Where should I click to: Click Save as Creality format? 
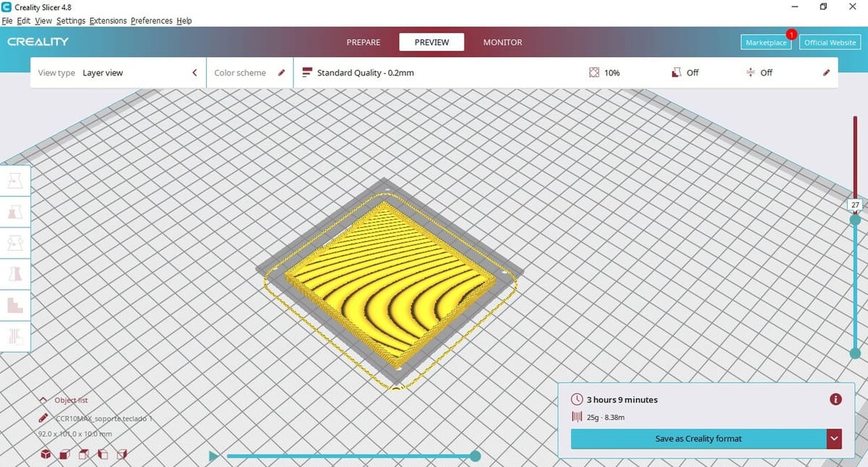point(698,439)
